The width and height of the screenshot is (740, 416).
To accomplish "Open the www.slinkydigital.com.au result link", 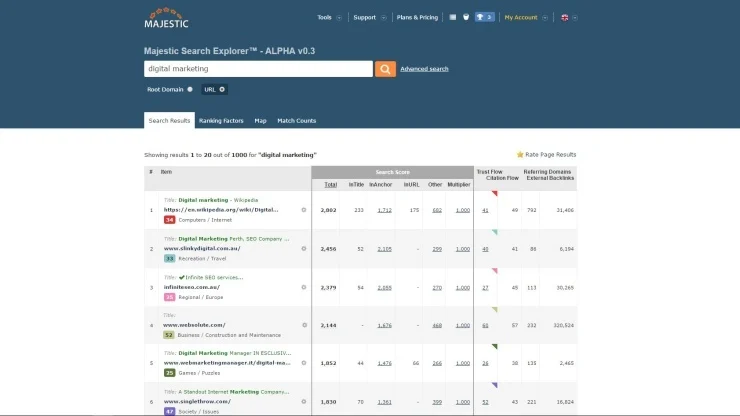I will (x=202, y=248).
